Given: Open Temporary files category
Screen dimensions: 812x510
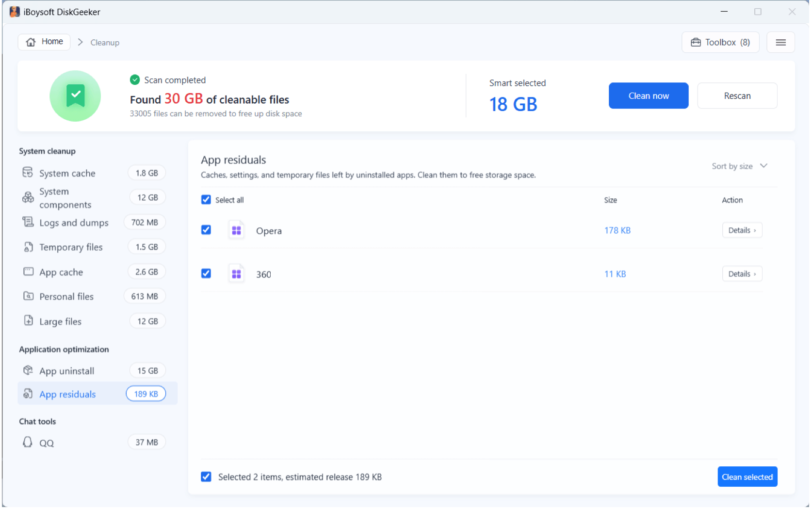Looking at the screenshot, I should (97, 247).
